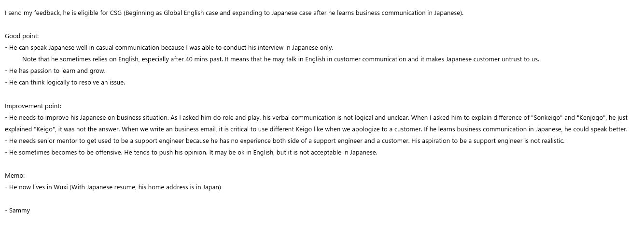Click the "Memo:" heading
644x226 pixels.
pos(14,176)
